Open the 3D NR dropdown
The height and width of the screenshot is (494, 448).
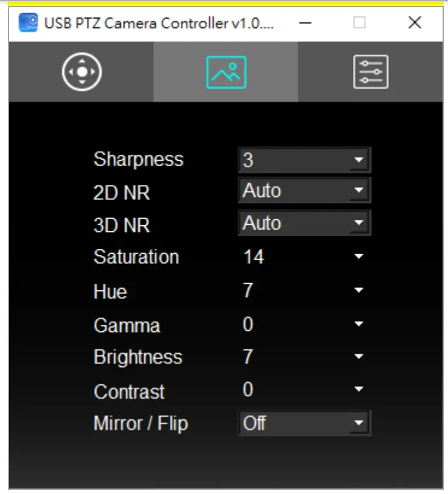coord(359,222)
